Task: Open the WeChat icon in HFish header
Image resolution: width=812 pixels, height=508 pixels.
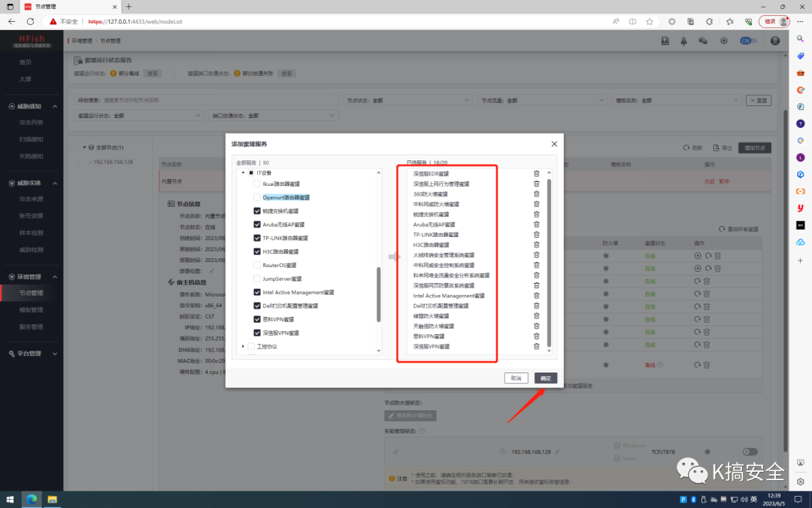Action: click(703, 41)
